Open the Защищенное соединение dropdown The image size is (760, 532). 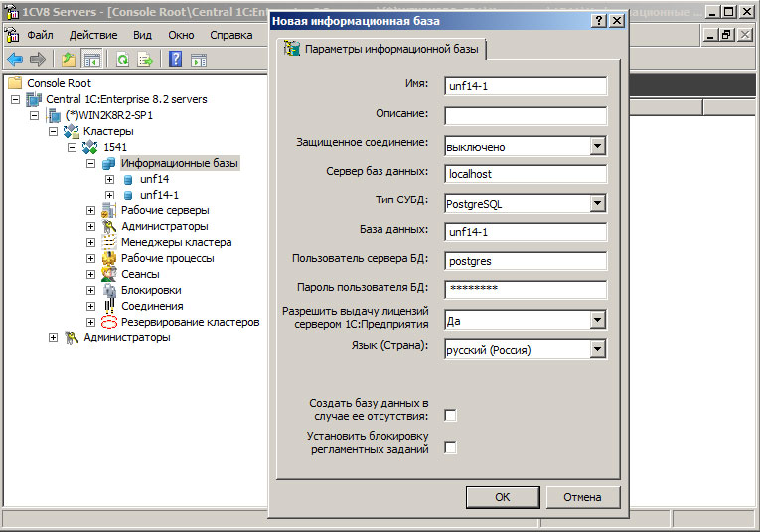(x=598, y=146)
